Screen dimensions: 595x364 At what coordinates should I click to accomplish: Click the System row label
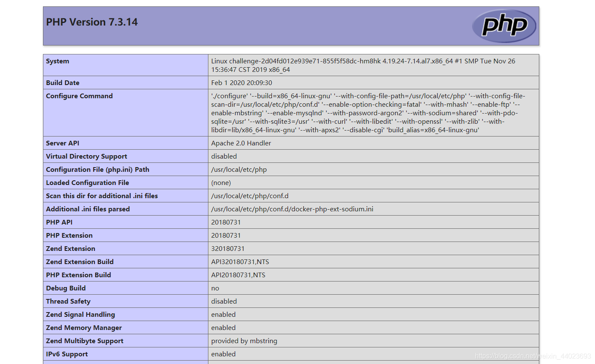[x=57, y=61]
